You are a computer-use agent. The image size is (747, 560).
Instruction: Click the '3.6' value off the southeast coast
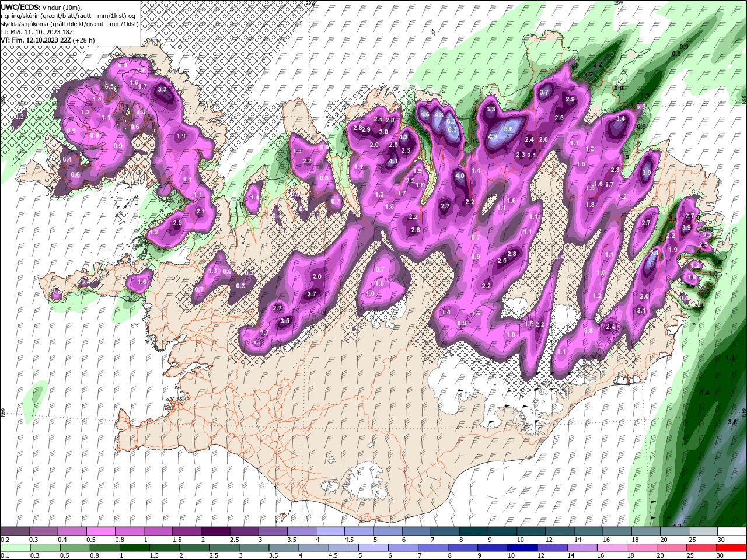tap(732, 421)
